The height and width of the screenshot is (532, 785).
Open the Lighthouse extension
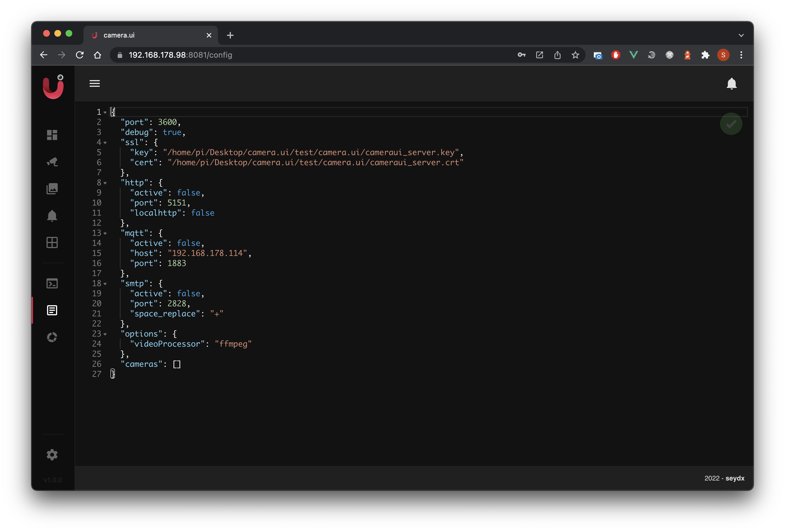pos(687,55)
